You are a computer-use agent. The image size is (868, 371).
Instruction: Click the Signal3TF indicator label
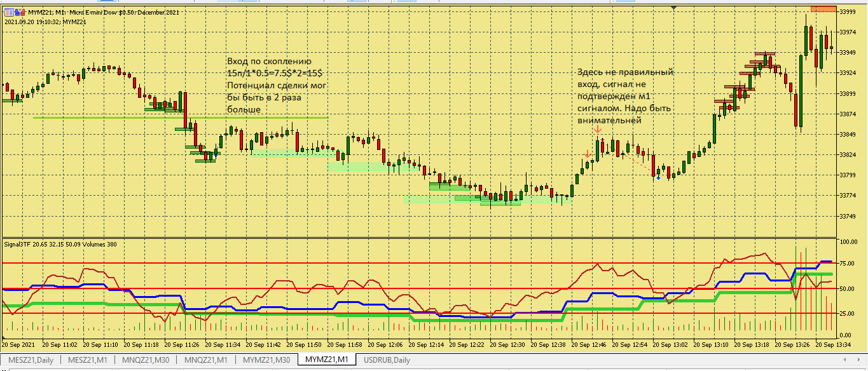pos(60,244)
